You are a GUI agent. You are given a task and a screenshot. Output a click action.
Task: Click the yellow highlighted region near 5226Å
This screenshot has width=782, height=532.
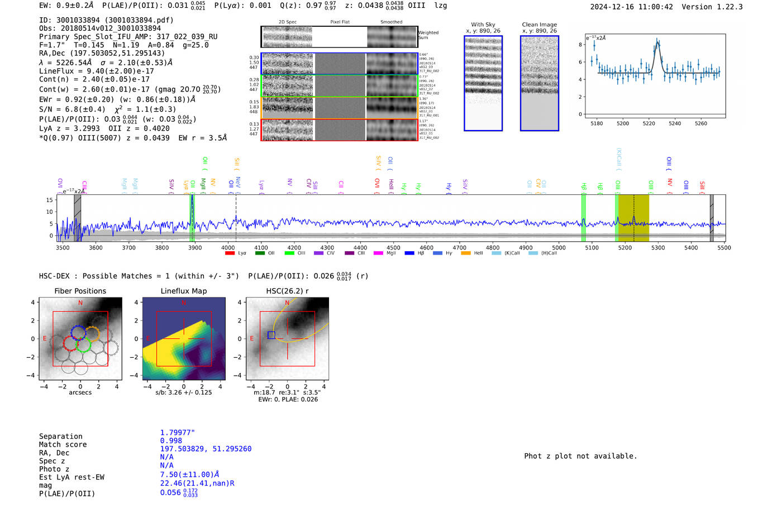click(x=633, y=218)
